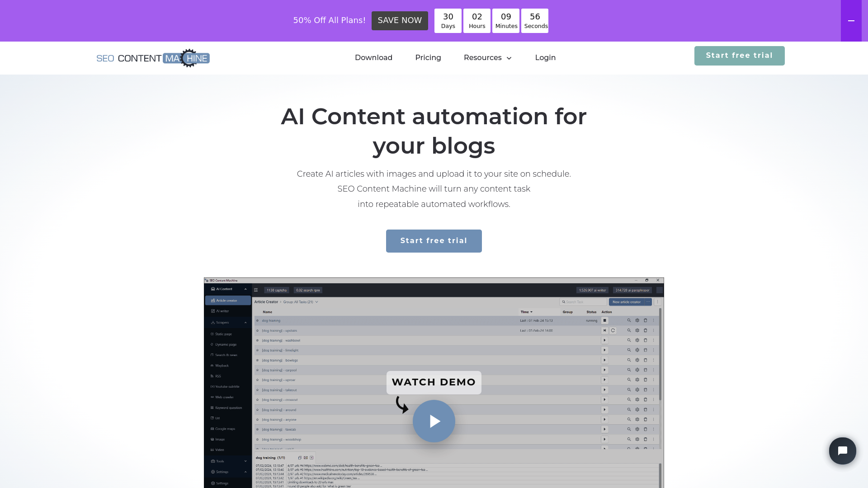Open Pricing menu item
This screenshot has height=488, width=868.
click(428, 58)
